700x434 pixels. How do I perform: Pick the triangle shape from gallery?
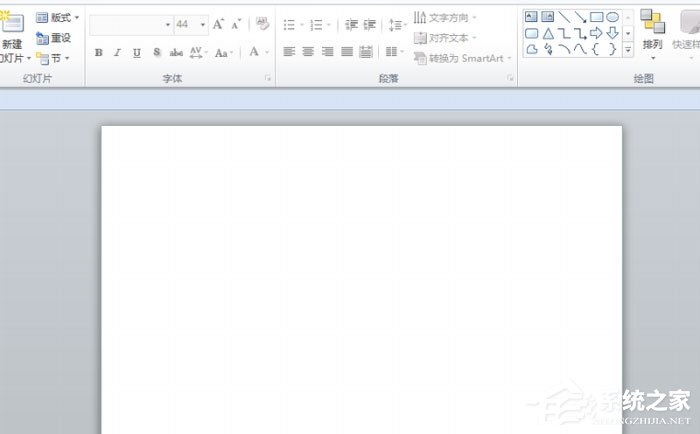click(x=548, y=33)
